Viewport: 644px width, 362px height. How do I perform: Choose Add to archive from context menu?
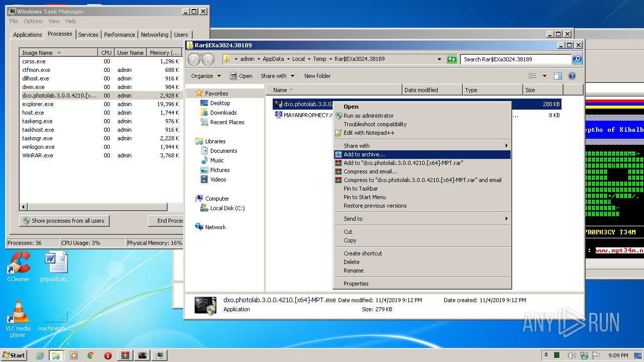(x=422, y=154)
